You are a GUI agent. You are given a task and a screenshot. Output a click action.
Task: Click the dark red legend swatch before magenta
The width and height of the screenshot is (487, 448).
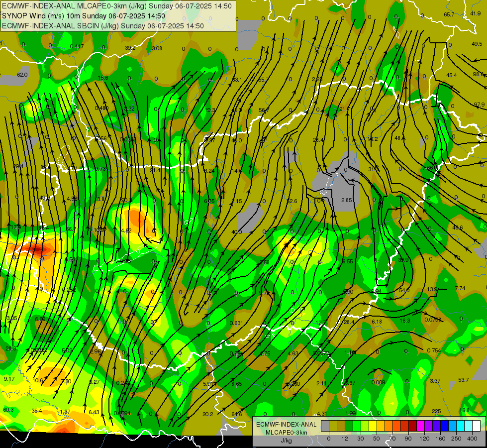(413, 426)
